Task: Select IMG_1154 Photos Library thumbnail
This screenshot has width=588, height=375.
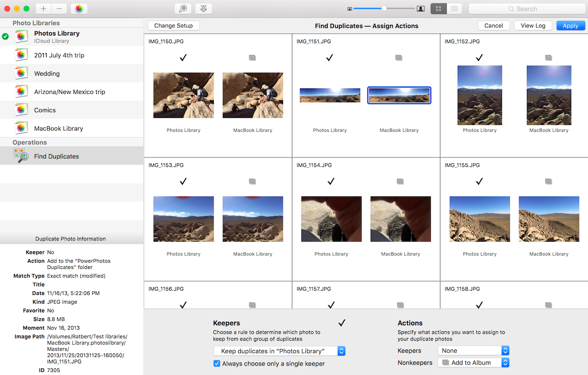Action: (x=331, y=219)
